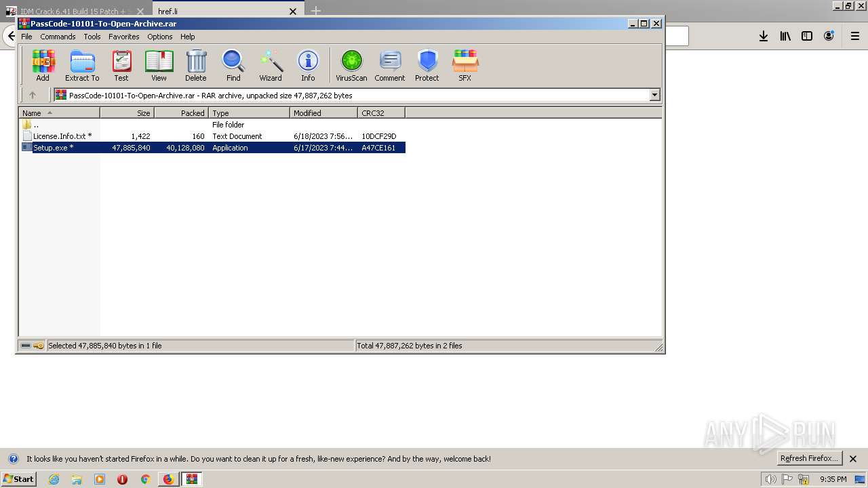Open Opera from taskbar
Screen dimensions: 868x488
(122, 479)
